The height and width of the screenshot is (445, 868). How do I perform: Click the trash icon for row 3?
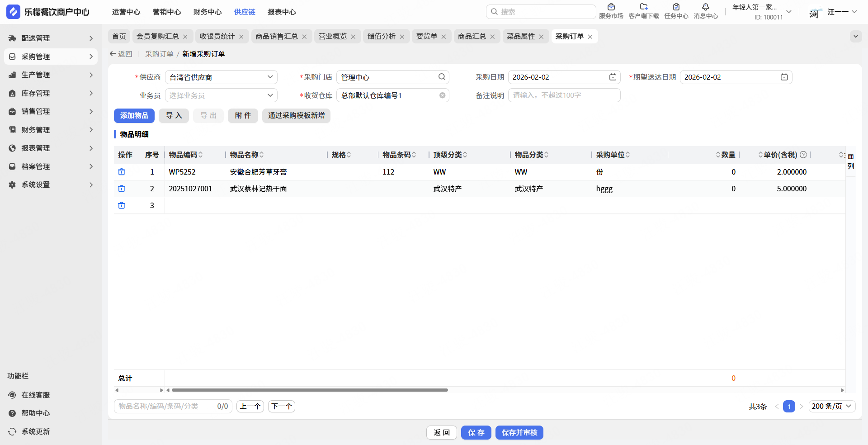(x=122, y=205)
